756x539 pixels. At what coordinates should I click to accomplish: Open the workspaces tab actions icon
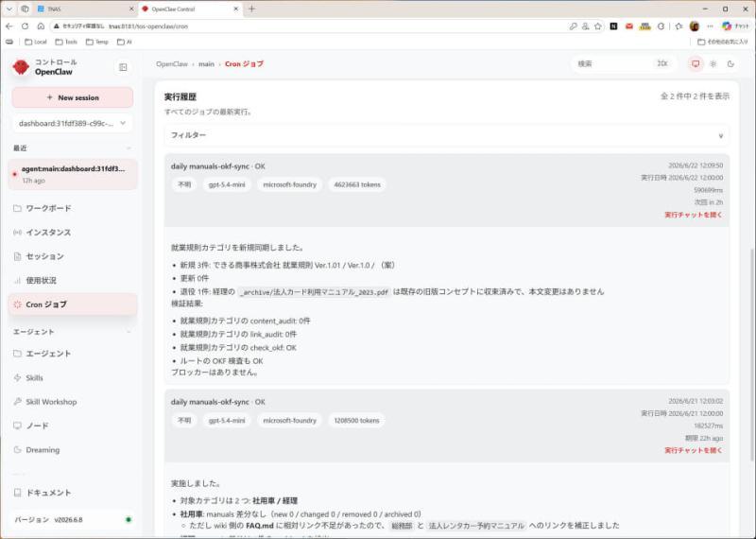pyautogui.click(x=25, y=9)
